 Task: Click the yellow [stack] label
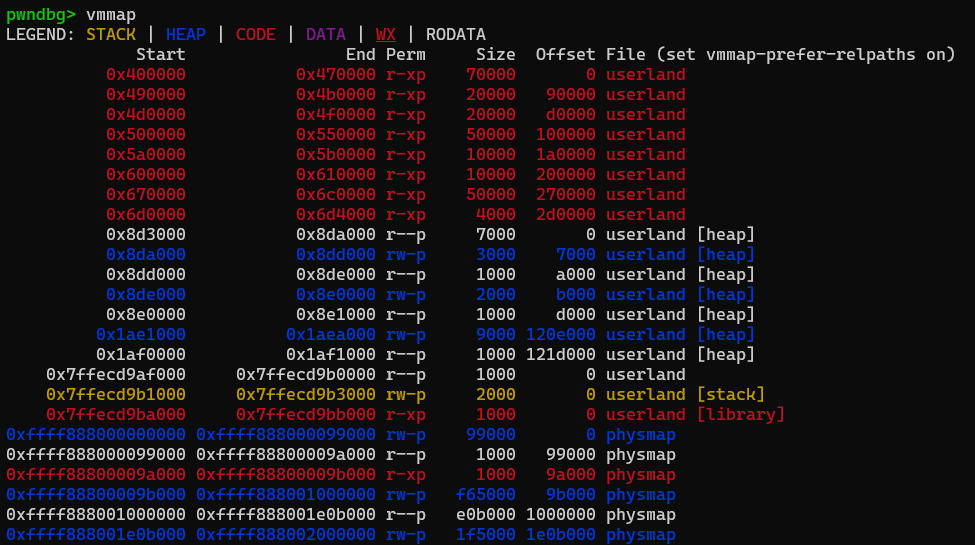tap(731, 394)
